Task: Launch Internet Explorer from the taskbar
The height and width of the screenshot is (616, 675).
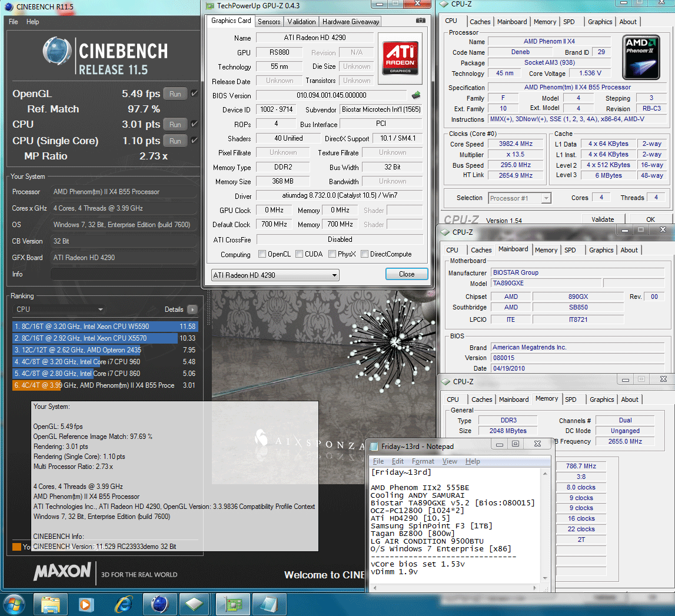Action: coord(124,604)
